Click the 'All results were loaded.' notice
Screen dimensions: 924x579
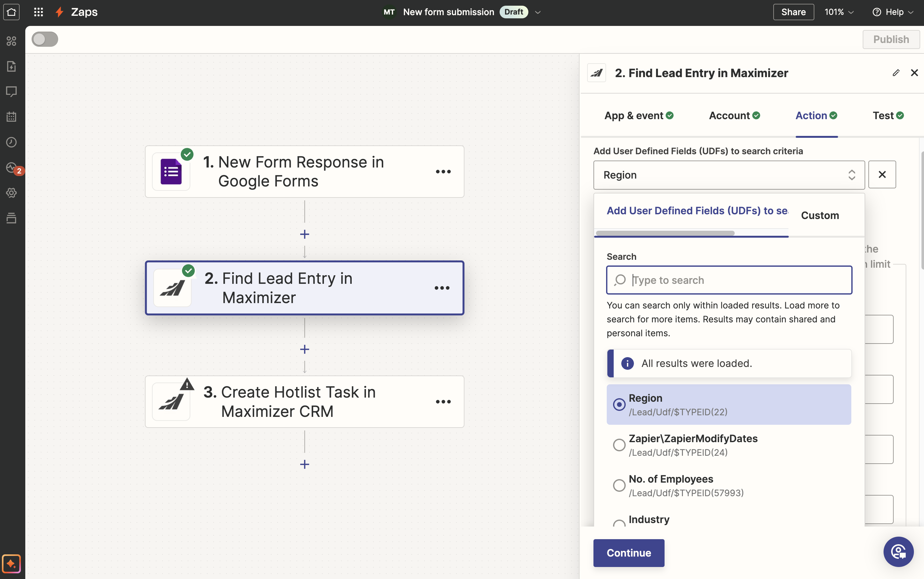click(729, 363)
